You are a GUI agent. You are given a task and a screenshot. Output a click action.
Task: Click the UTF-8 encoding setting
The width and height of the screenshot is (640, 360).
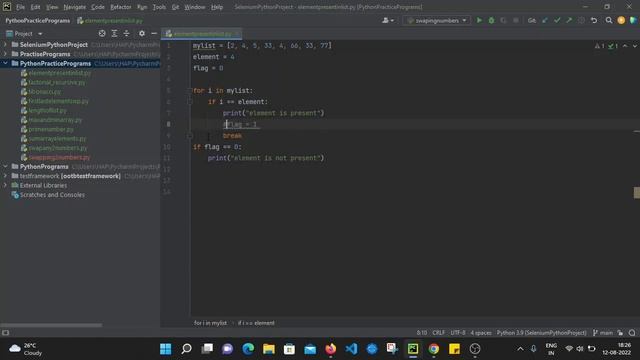coord(458,333)
